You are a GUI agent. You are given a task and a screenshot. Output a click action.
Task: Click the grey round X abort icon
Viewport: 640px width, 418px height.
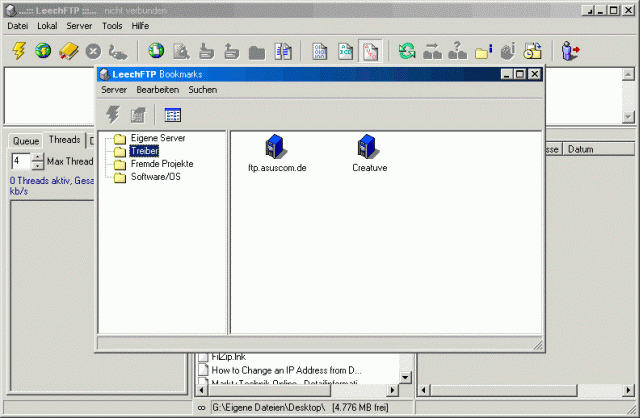coord(93,51)
